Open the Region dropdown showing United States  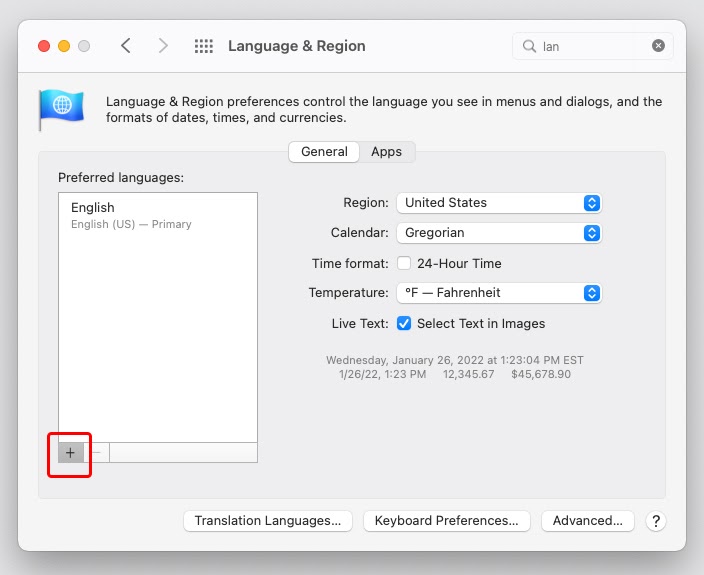pos(499,203)
